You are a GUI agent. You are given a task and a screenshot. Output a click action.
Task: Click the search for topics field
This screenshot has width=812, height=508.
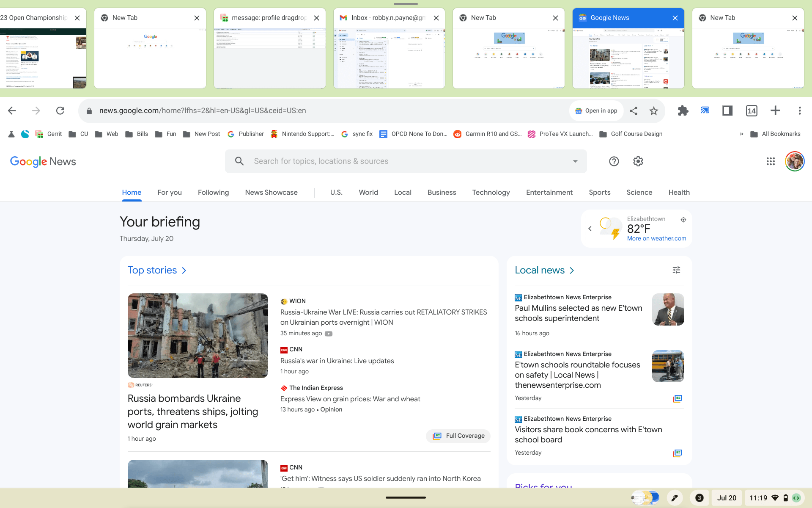pos(321,161)
